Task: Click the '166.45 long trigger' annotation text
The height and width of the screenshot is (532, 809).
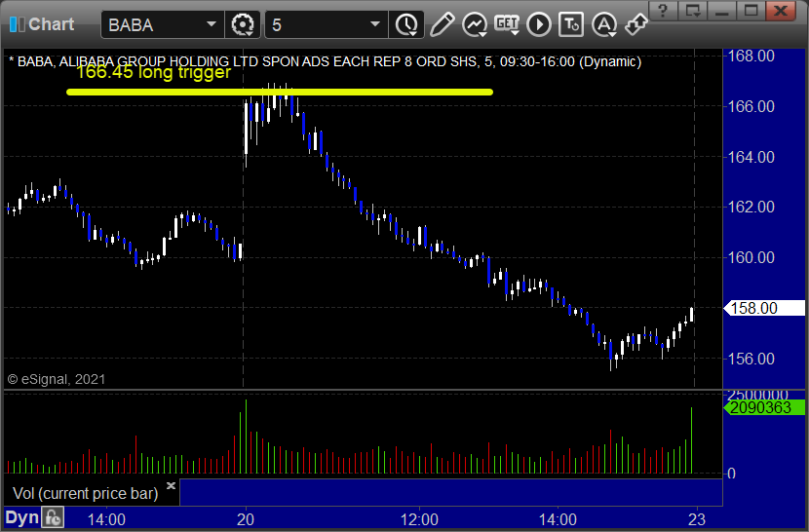Action: (x=154, y=72)
